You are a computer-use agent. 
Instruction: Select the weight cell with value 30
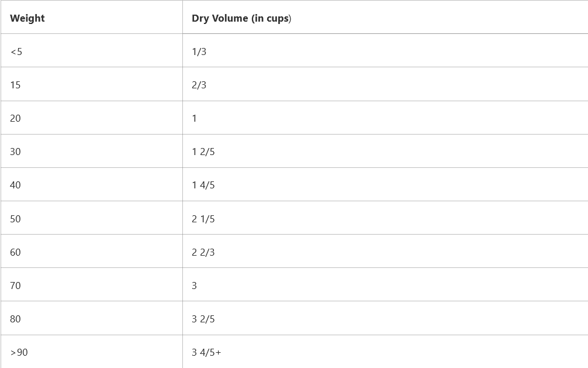15,152
